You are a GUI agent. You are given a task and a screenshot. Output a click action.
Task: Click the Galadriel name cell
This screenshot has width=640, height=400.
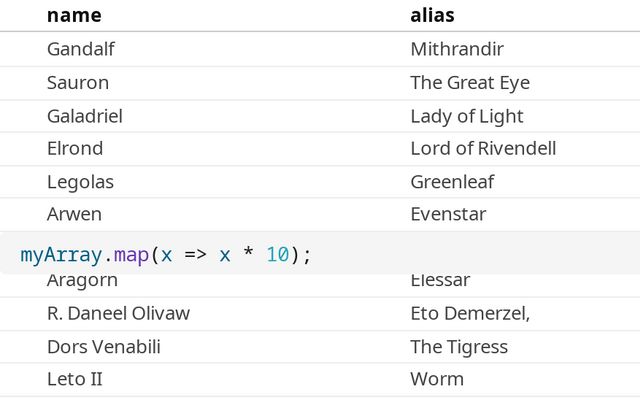coord(85,116)
